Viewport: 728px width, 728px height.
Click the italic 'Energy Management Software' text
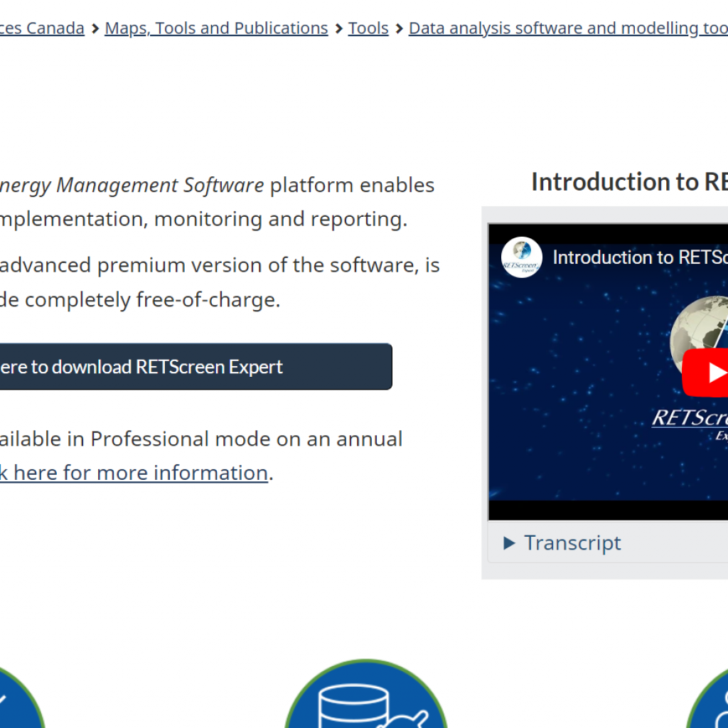(x=132, y=185)
